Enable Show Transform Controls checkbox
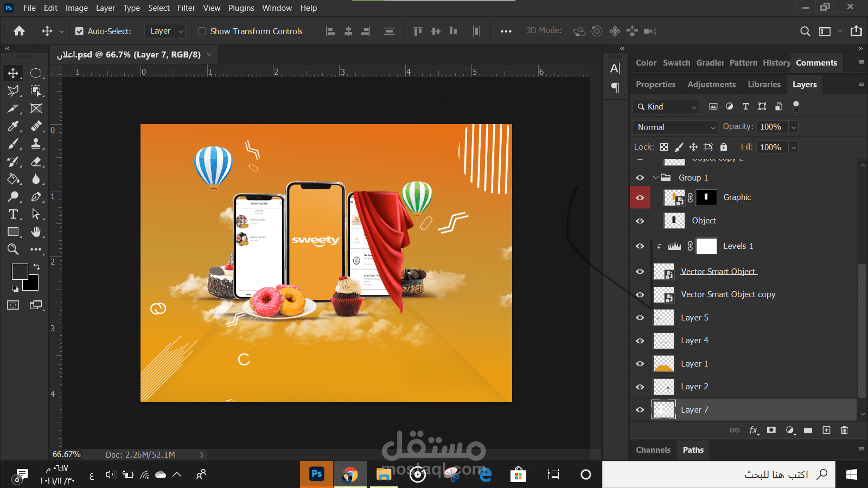 (x=202, y=31)
